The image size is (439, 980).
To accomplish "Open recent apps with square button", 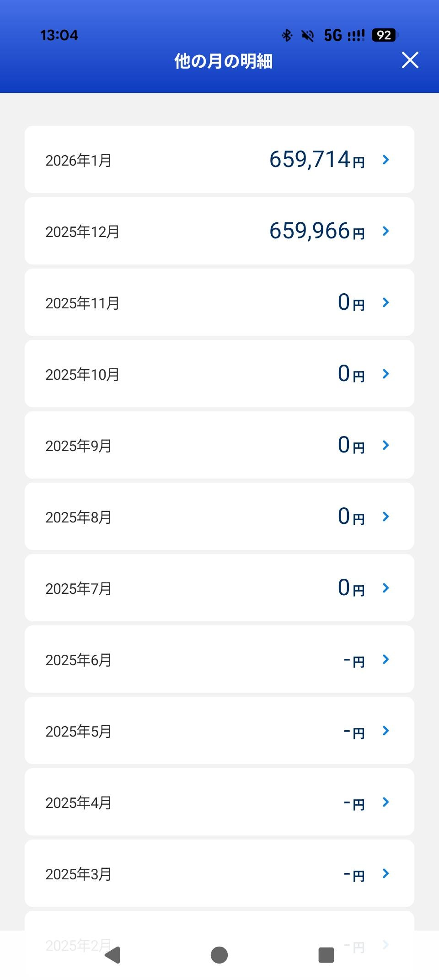I will point(326,955).
